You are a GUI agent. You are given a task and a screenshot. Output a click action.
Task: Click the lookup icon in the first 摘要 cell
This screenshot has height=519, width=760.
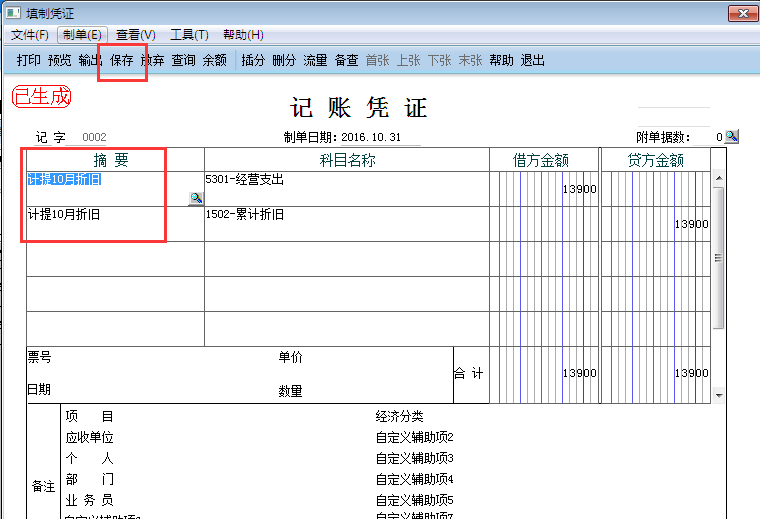click(196, 198)
